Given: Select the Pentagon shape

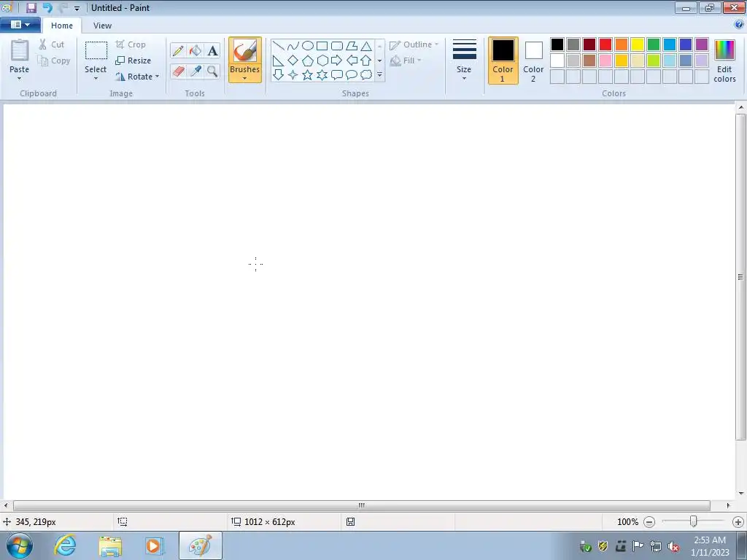Looking at the screenshot, I should (308, 61).
